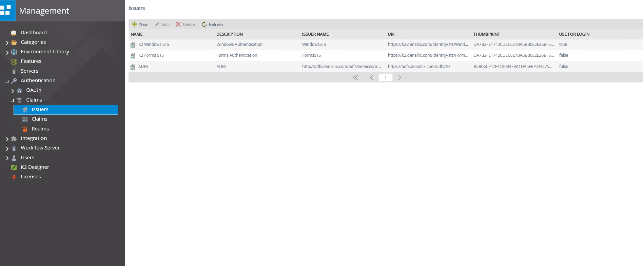This screenshot has width=644, height=266.
Task: Go to the first page of results
Action: pos(355,77)
